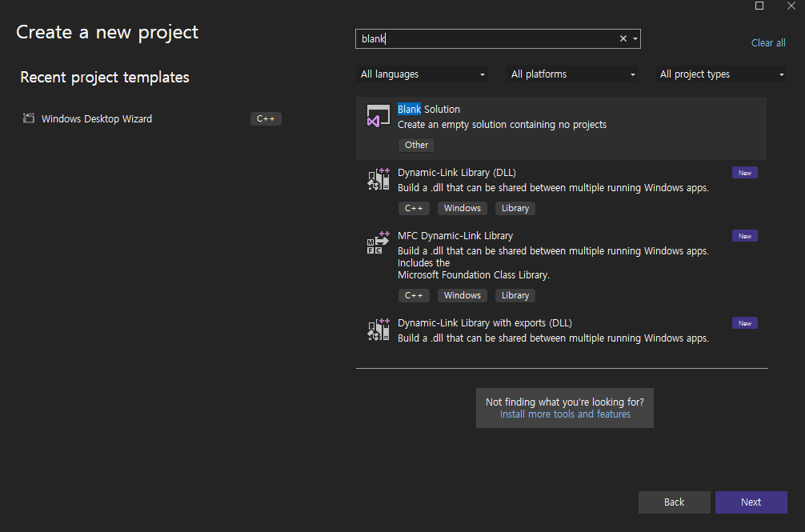Click the Back button

(x=674, y=502)
